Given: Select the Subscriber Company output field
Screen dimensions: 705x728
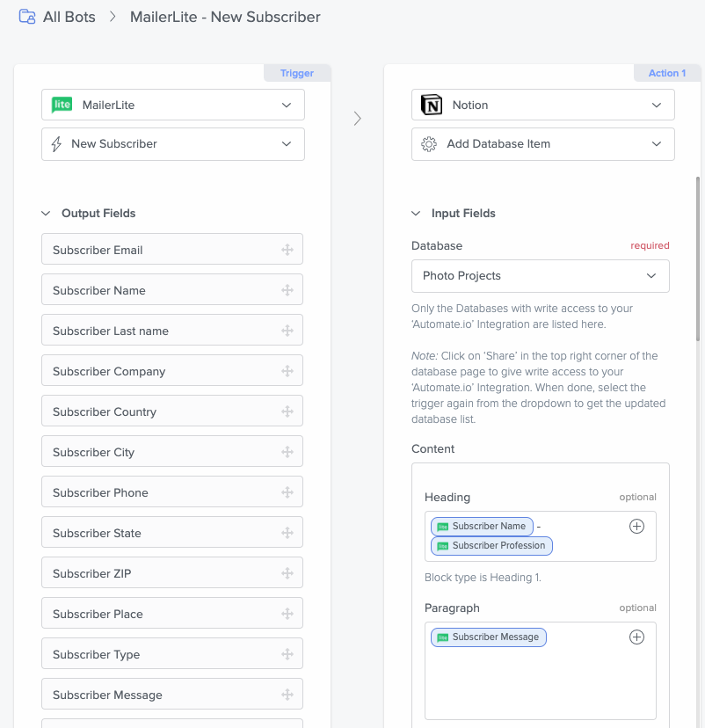Looking at the screenshot, I should (172, 370).
